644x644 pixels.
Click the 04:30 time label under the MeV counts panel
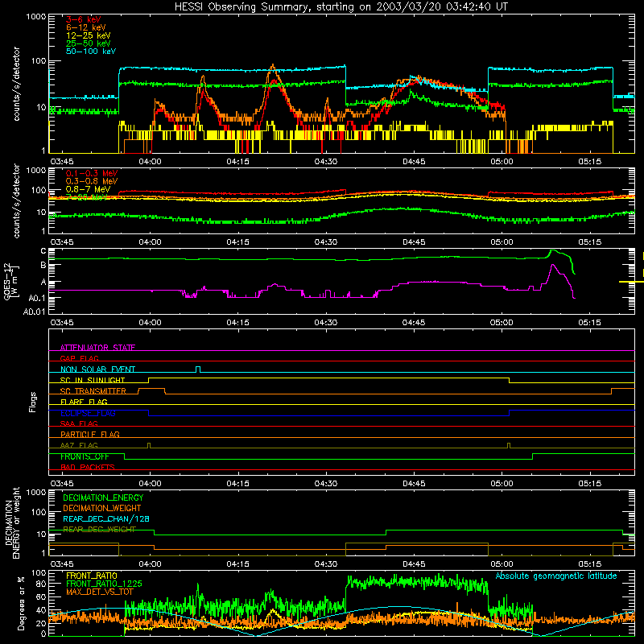[x=326, y=242]
